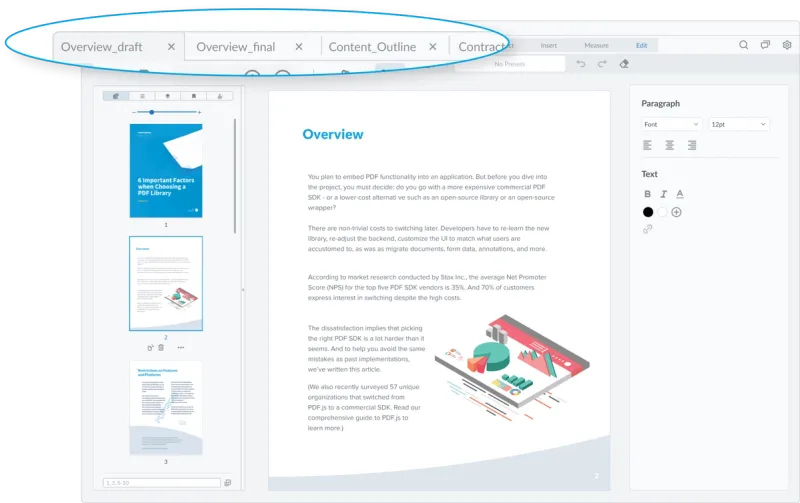This screenshot has width=800, height=503.
Task: Open the page more options ellipsis
Action: (181, 347)
